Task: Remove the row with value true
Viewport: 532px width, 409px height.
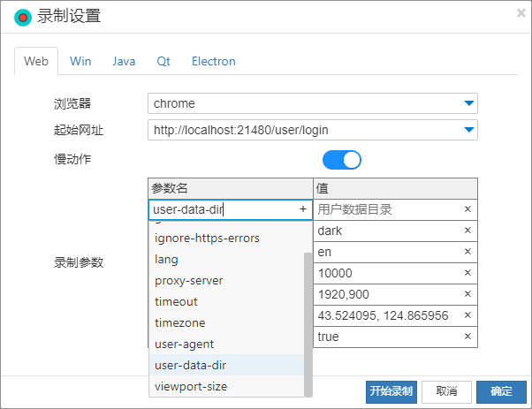Action: 467,337
